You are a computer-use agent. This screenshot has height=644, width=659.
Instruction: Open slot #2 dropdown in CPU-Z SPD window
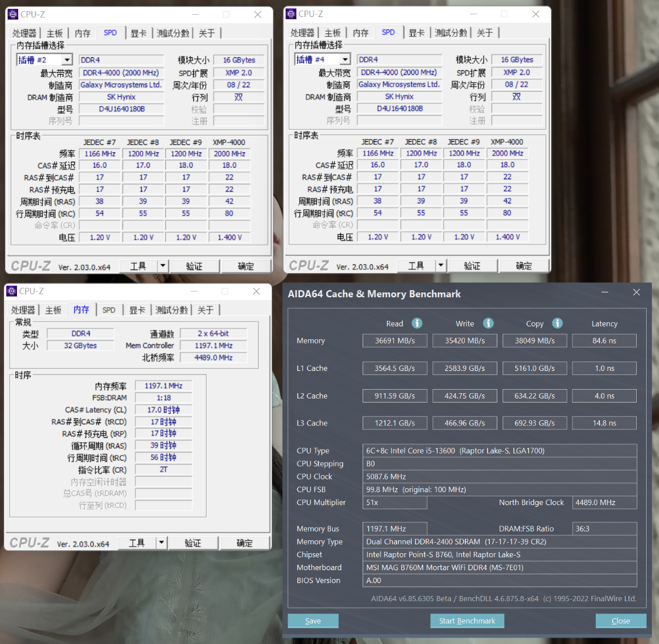[x=67, y=60]
